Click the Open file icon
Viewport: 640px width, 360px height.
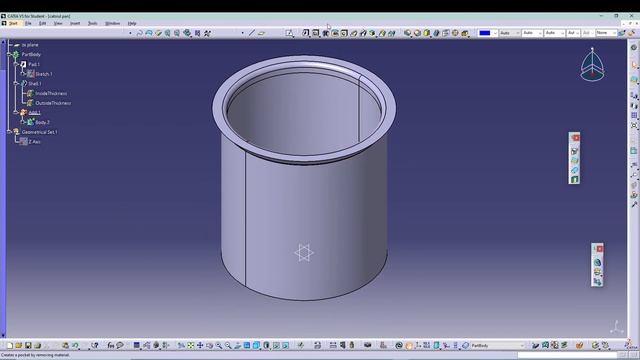point(19,346)
